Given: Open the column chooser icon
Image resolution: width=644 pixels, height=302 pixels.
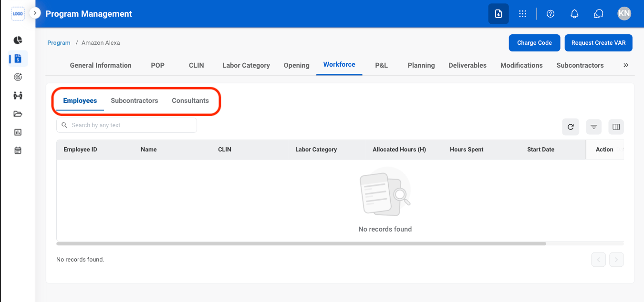Looking at the screenshot, I should click(x=616, y=127).
